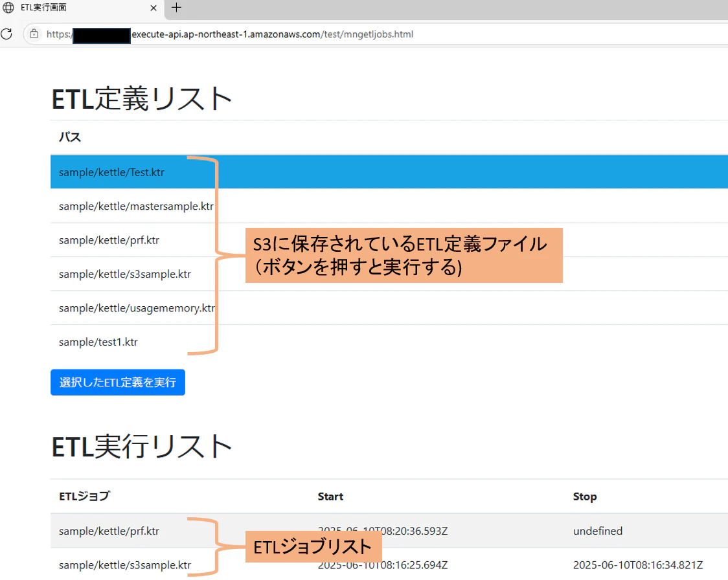Viewport: 728px width, 580px height.
Task: Click the ETL実行リスト heading
Action: coord(142,447)
